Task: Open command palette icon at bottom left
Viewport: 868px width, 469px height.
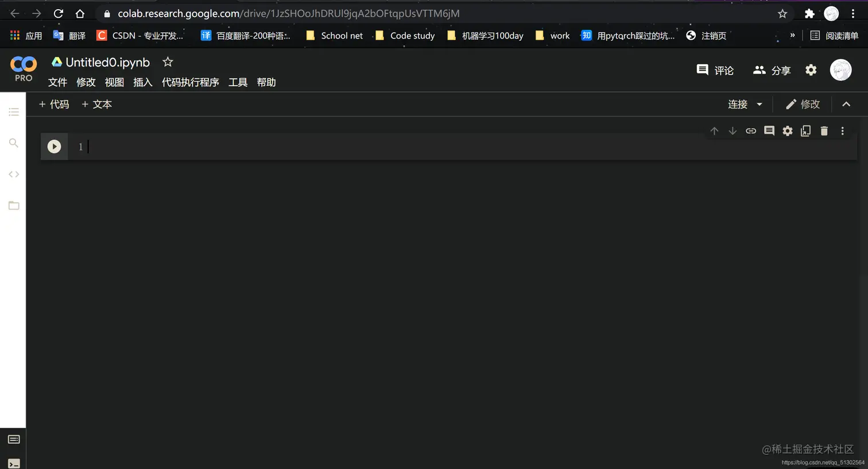Action: [x=14, y=439]
